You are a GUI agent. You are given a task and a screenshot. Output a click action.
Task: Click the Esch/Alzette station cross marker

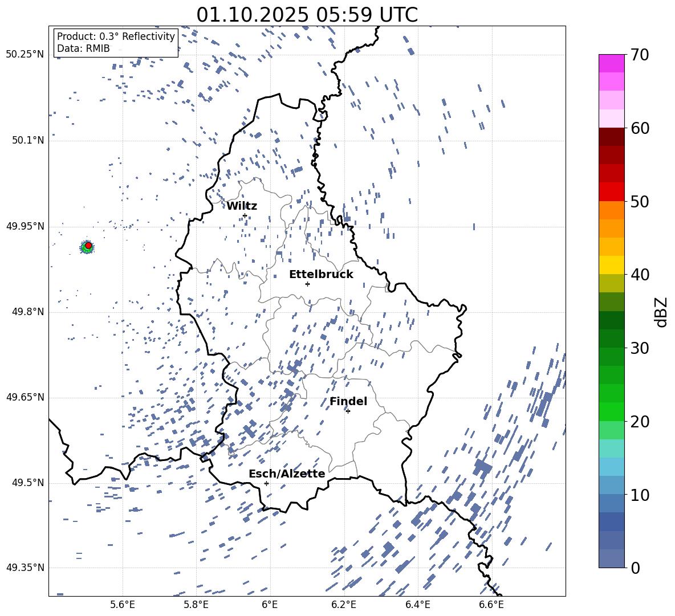tap(266, 483)
